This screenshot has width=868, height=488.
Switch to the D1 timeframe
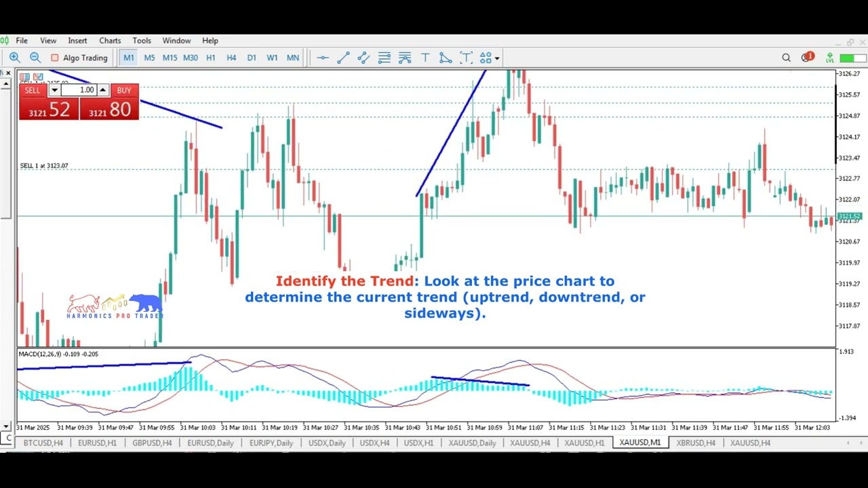tap(252, 58)
